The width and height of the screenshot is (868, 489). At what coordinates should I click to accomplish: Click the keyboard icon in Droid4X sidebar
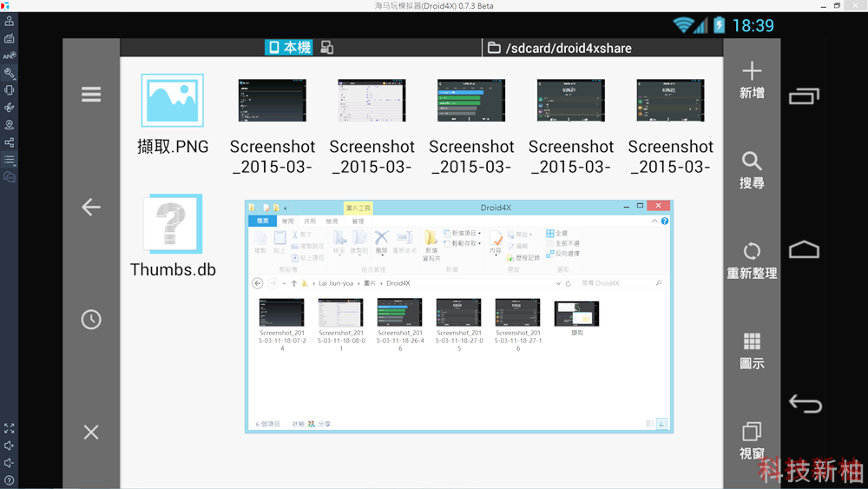pyautogui.click(x=10, y=38)
